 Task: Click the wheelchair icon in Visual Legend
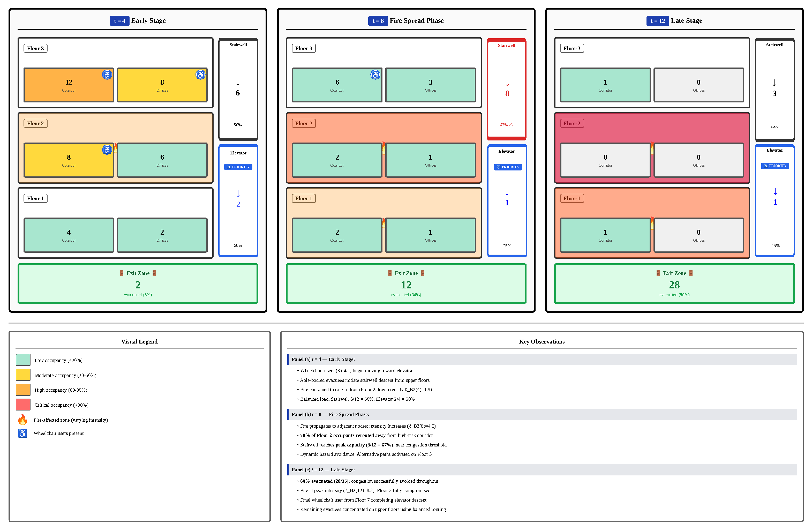pos(22,433)
